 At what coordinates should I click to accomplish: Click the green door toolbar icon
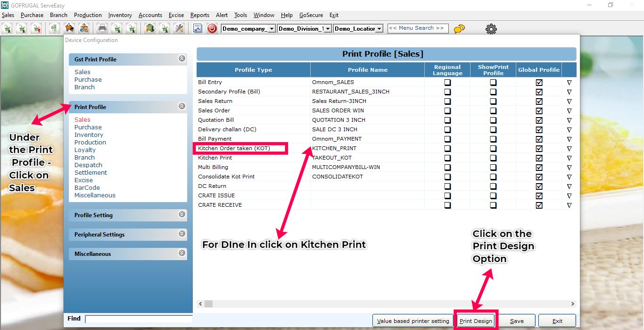point(150,28)
